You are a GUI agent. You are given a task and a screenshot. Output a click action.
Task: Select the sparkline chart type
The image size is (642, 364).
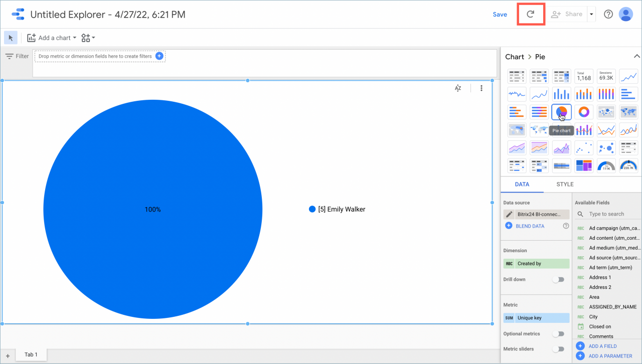[x=517, y=94]
